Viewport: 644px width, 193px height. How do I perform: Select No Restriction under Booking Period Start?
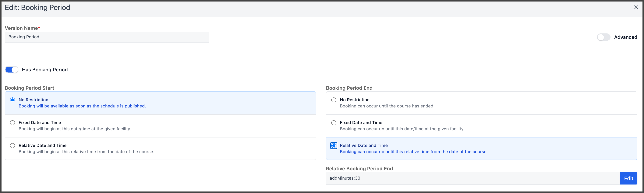click(x=12, y=100)
